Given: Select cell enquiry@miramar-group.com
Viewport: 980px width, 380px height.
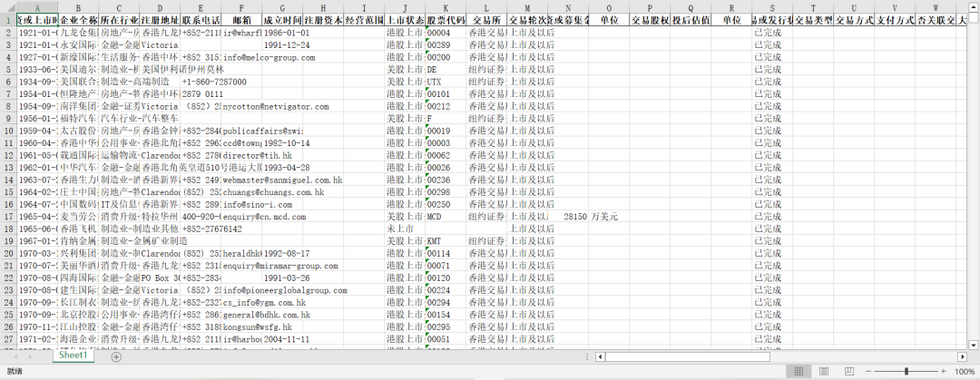Looking at the screenshot, I should pyautogui.click(x=241, y=266).
